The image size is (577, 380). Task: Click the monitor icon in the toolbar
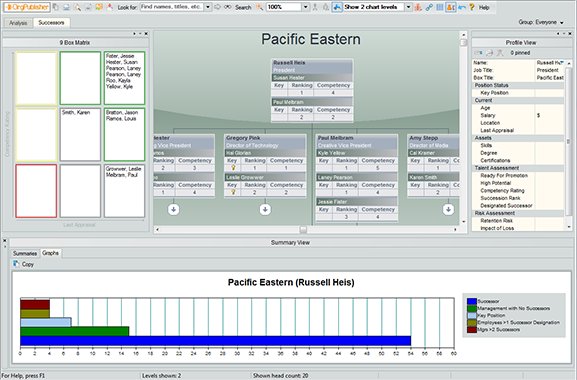[x=66, y=7]
